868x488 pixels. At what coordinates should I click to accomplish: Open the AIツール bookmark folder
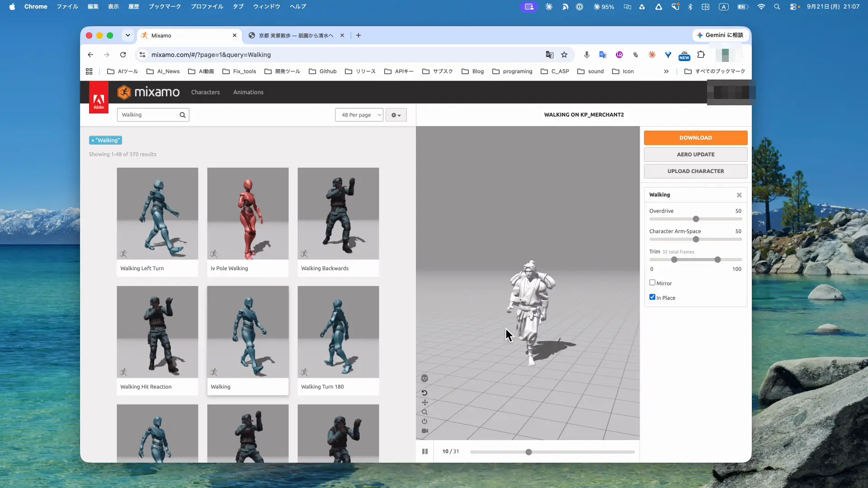pyautogui.click(x=123, y=71)
